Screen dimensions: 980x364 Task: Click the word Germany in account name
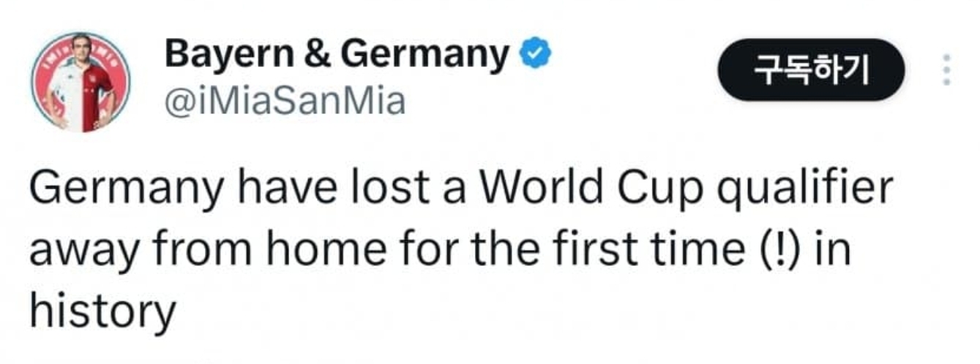424,55
